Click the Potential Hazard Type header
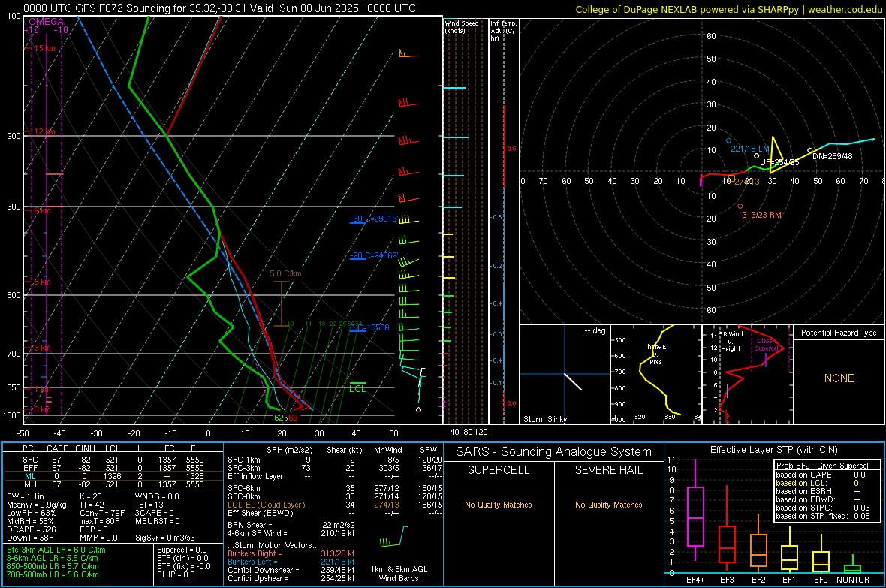This screenshot has width=886, height=588. pos(839,333)
